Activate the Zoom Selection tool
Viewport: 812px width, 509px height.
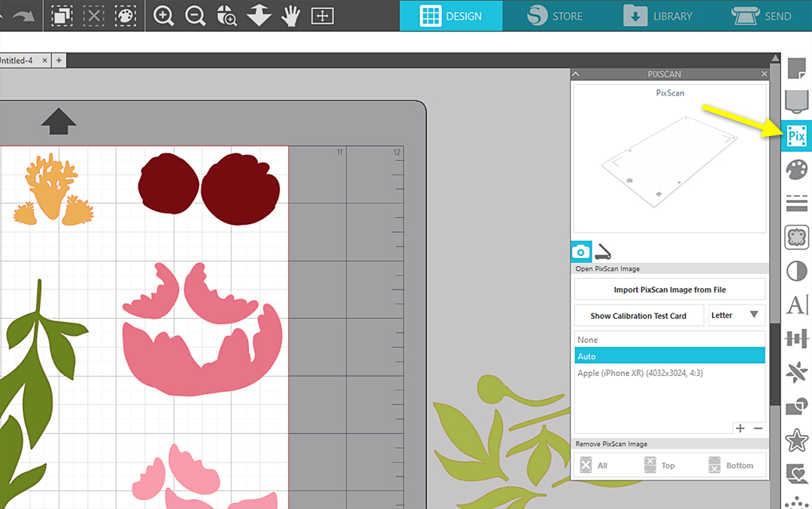(x=227, y=16)
